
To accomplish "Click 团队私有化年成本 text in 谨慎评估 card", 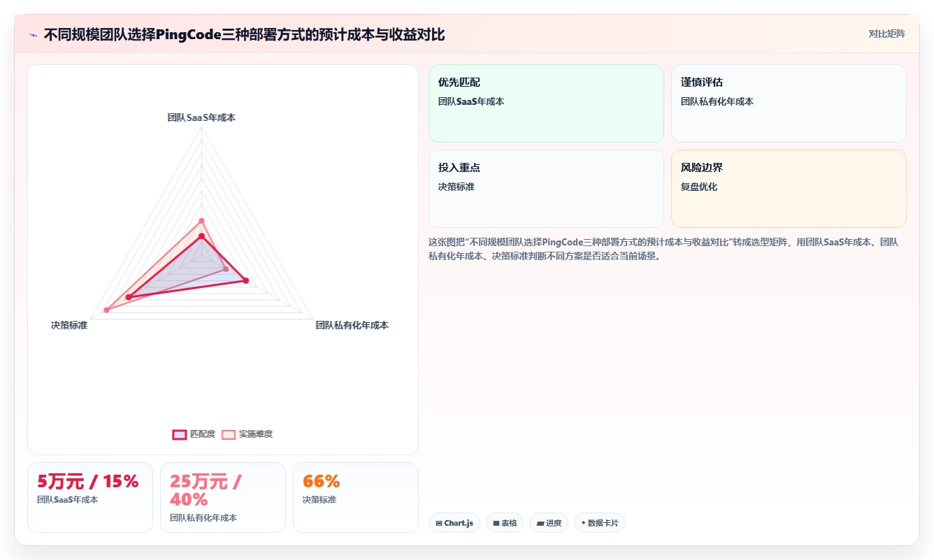I will point(717,101).
